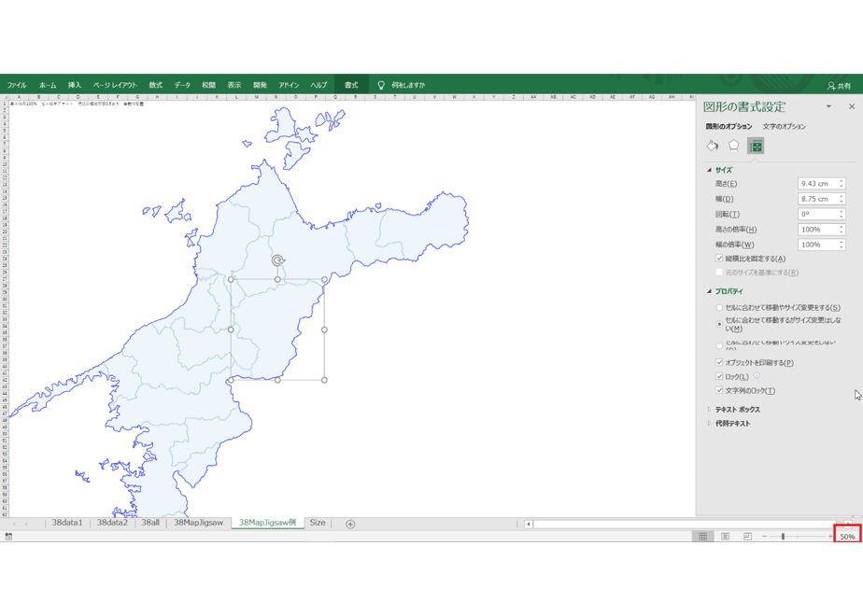Switch to Page Break Preview icon
863x616 pixels.
[747, 537]
